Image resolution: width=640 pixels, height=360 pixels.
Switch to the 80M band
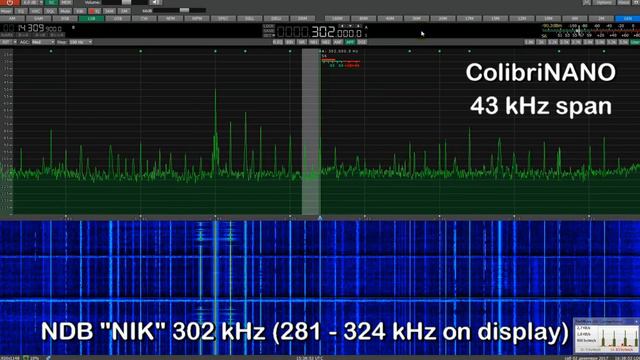[x=364, y=18]
